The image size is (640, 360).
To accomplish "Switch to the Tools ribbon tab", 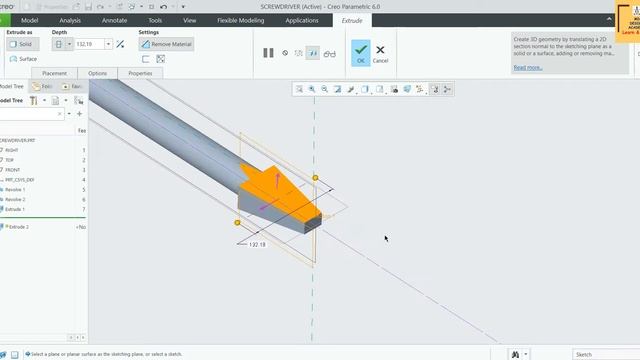I will [x=155, y=20].
